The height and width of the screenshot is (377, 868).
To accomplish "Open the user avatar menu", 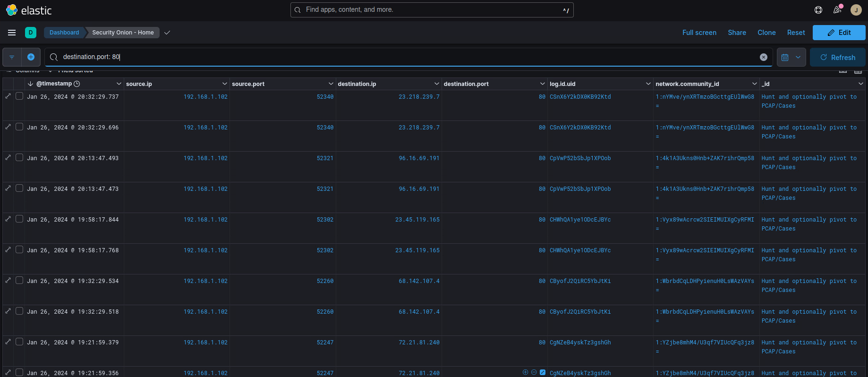I will 856,10.
